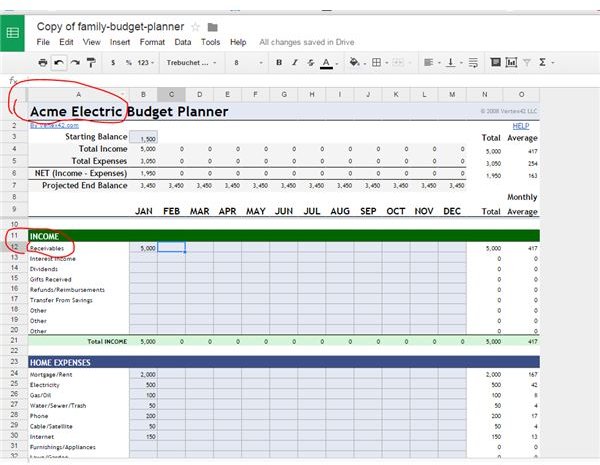Toggle bold formatting

(279, 62)
